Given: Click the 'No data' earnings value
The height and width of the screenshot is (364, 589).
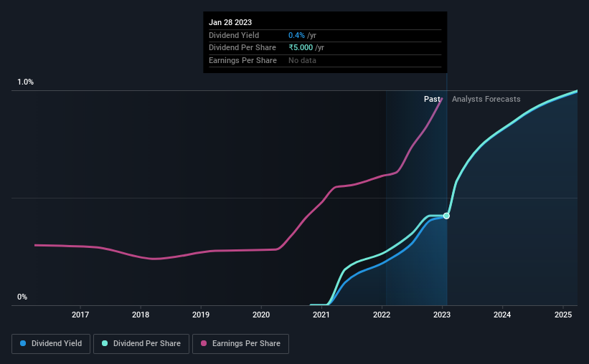Looking at the screenshot, I should [302, 60].
